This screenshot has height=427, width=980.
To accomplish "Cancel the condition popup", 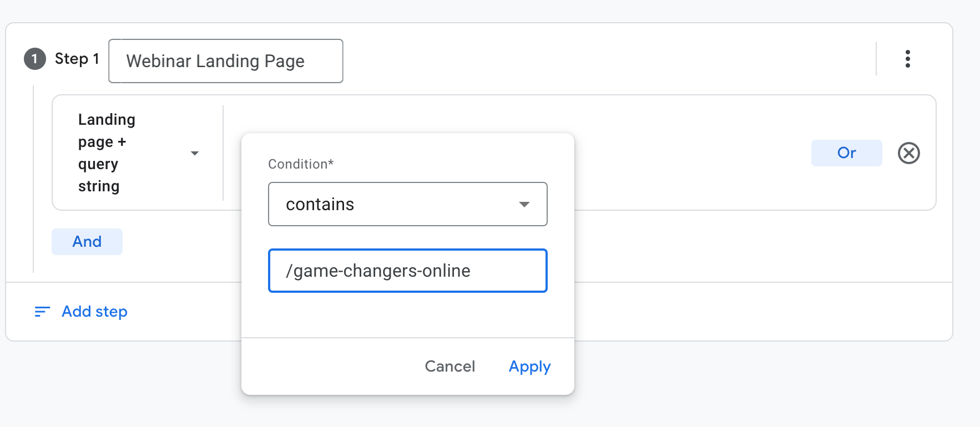I will pyautogui.click(x=450, y=367).
